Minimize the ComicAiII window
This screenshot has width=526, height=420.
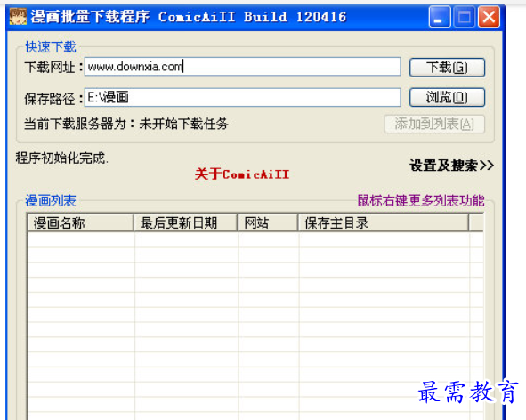point(439,17)
